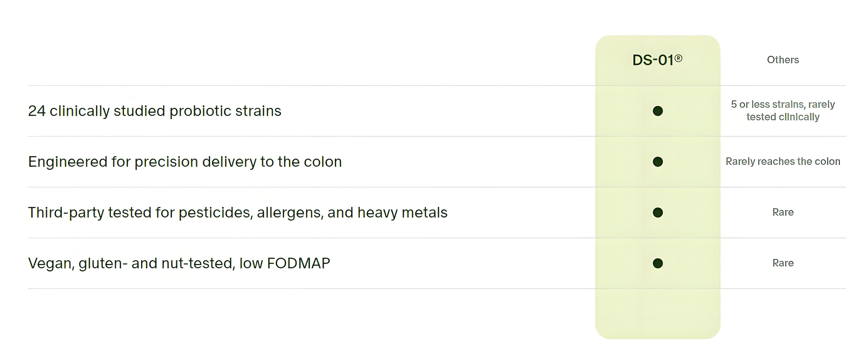Image resolution: width=868 pixels, height=353 pixels.
Task: Click the empty green area below the last dot
Action: (658, 313)
